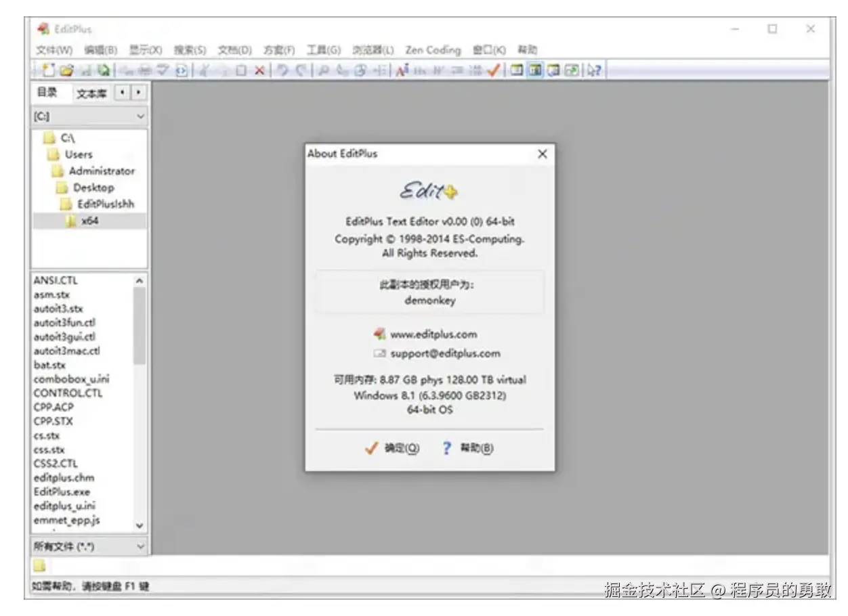Open the [C:] drive dropdown
848x616 pixels.
coord(89,116)
